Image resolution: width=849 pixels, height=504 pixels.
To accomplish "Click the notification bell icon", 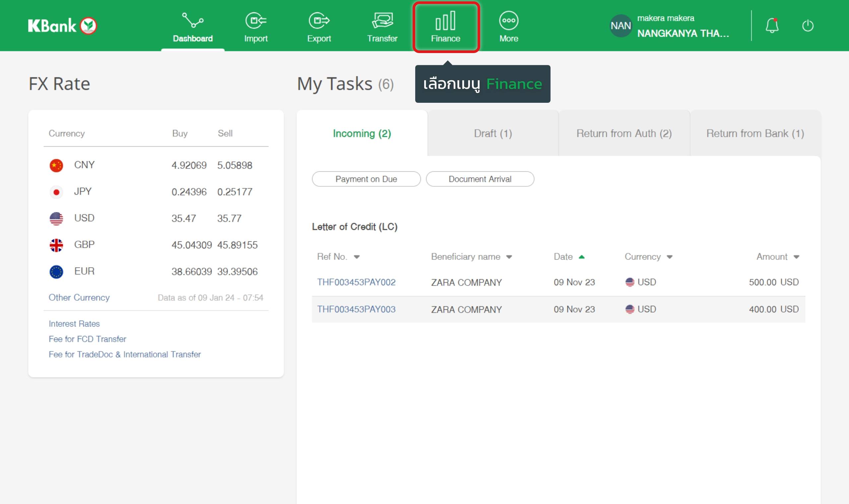I will click(x=772, y=26).
